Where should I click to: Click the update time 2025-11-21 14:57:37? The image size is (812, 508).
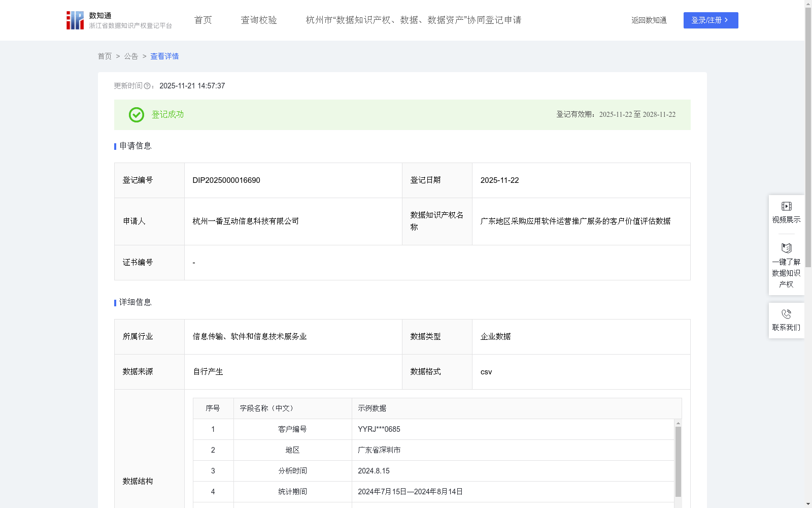[x=192, y=86]
